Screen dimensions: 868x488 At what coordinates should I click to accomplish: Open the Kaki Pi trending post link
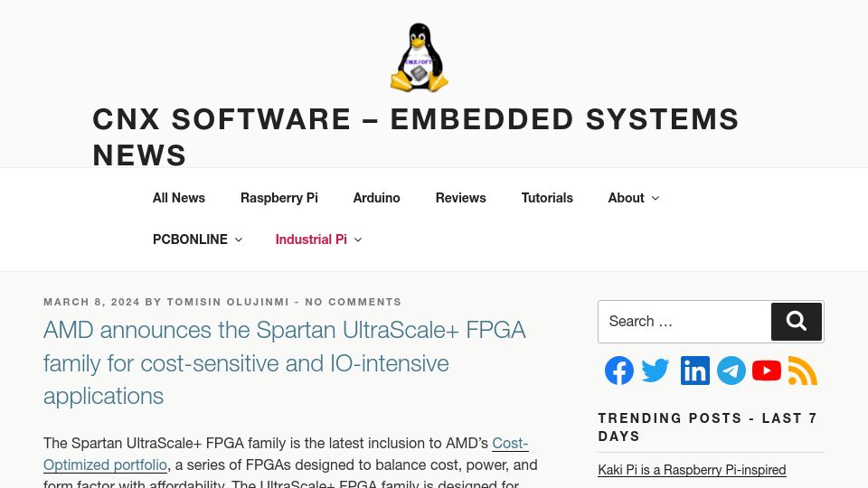[692, 470]
